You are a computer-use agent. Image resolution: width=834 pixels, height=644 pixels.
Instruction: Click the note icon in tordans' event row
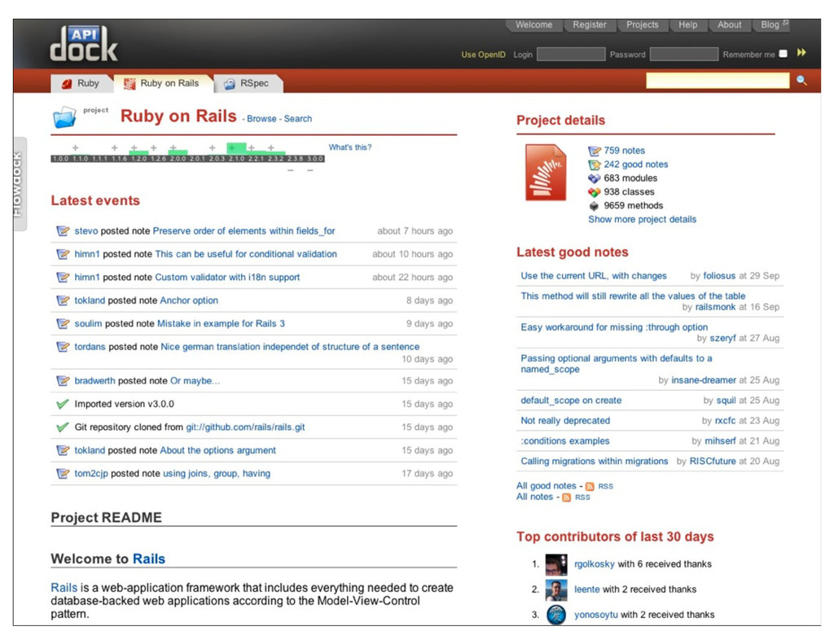tap(63, 347)
